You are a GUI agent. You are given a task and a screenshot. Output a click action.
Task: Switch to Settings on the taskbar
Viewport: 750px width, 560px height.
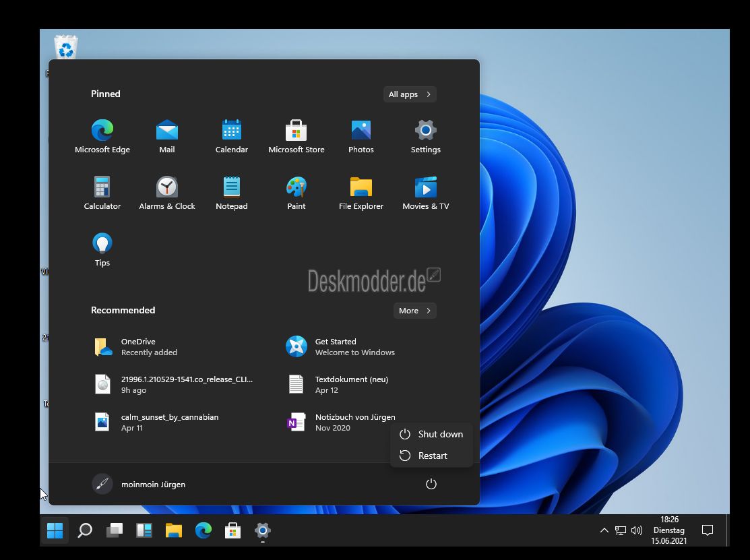[x=263, y=530]
